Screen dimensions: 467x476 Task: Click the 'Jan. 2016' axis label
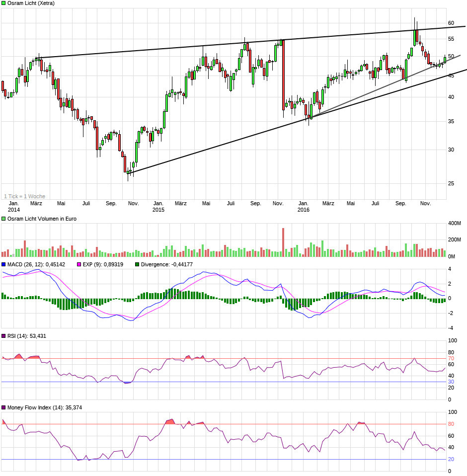[x=304, y=206]
